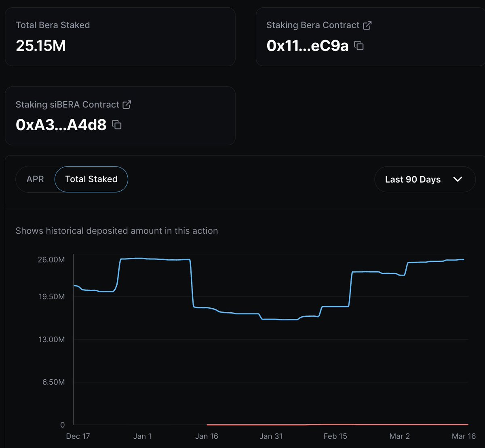Open Staking siBERA Contract external link icon
Image resolution: width=485 pixels, height=448 pixels.
point(127,105)
